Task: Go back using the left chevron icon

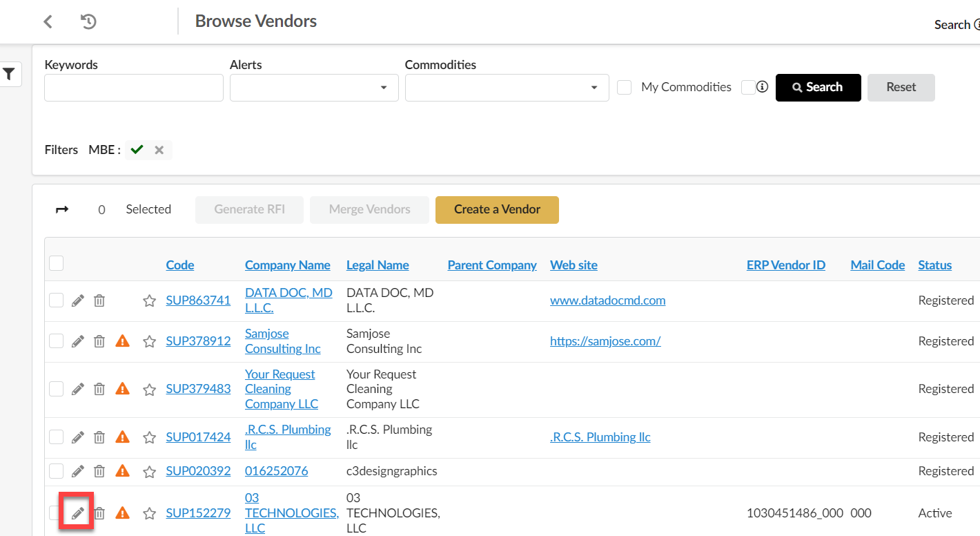Action: point(48,21)
